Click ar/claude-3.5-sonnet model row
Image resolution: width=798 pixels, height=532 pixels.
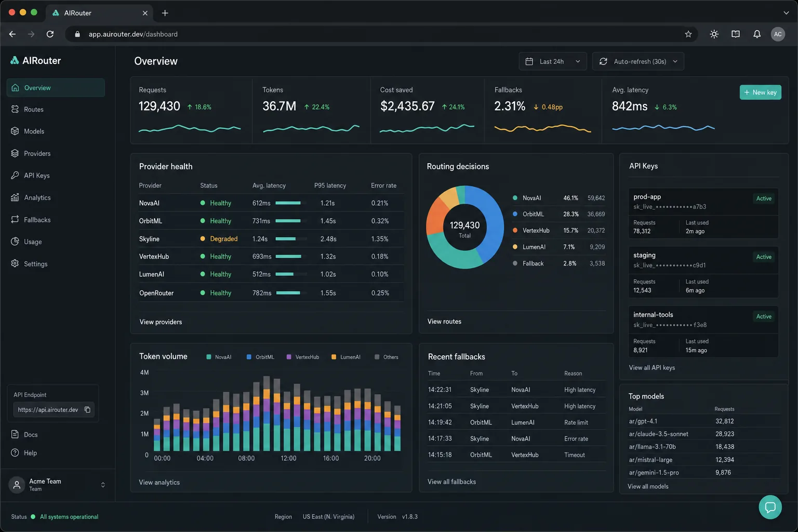tap(704, 434)
